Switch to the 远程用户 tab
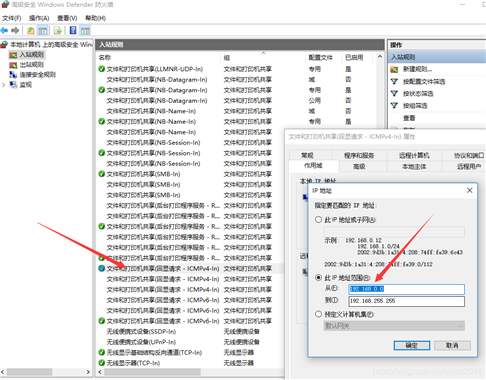Viewport: 486px width, 380px height. pos(468,166)
